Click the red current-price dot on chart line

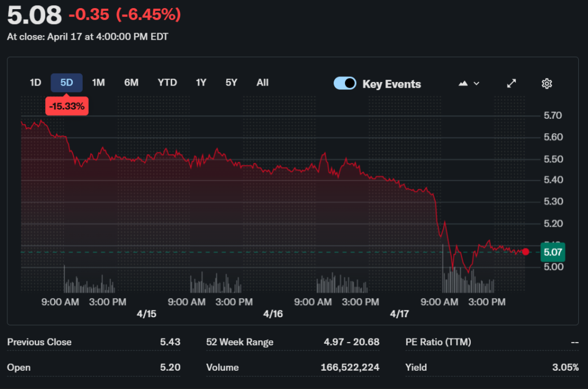(525, 251)
